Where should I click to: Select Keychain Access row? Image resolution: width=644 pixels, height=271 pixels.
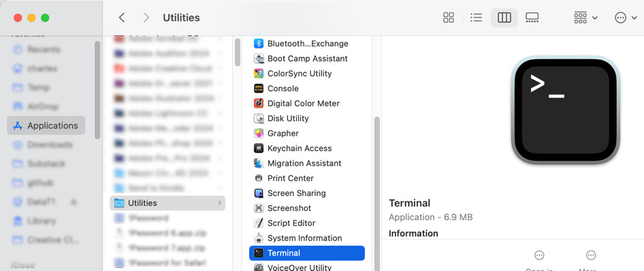click(307, 148)
